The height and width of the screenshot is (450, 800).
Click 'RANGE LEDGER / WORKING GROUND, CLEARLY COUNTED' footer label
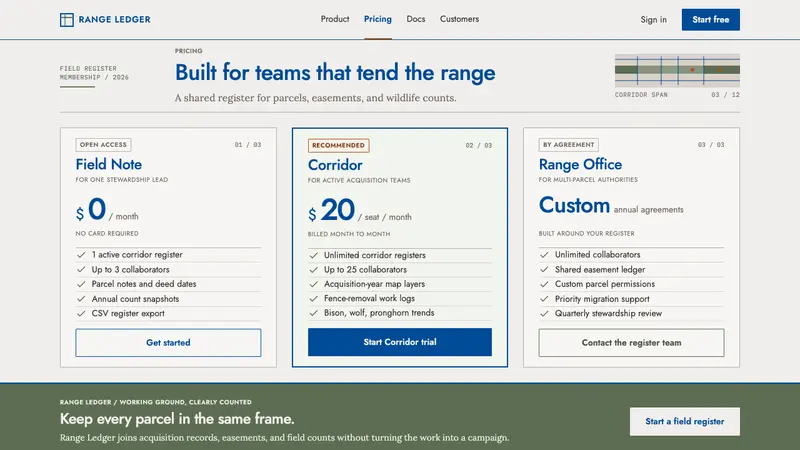click(x=156, y=402)
